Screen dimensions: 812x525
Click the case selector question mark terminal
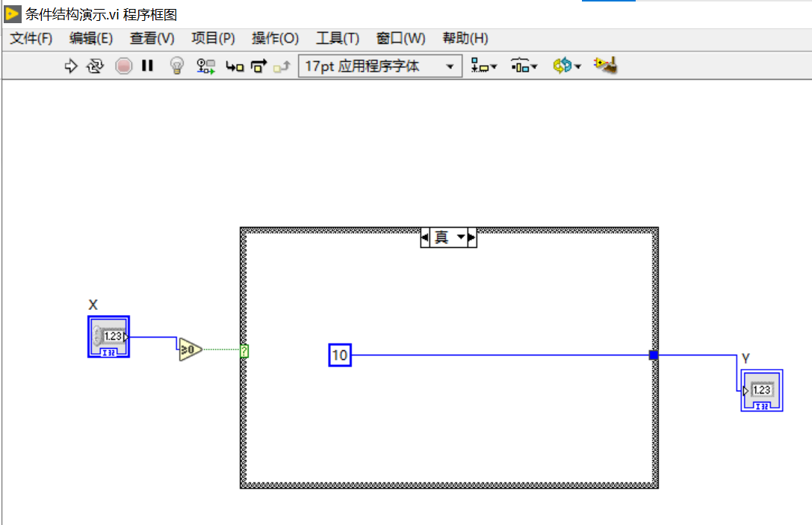click(x=244, y=351)
